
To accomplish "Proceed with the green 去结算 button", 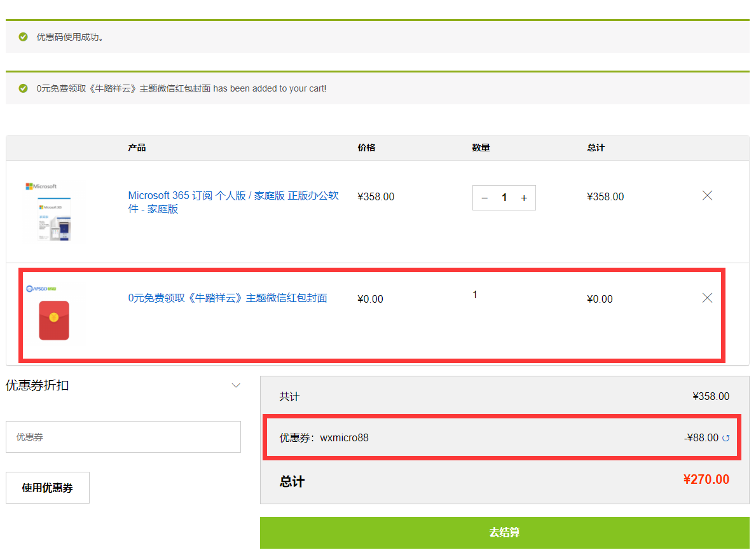I will coord(504,532).
